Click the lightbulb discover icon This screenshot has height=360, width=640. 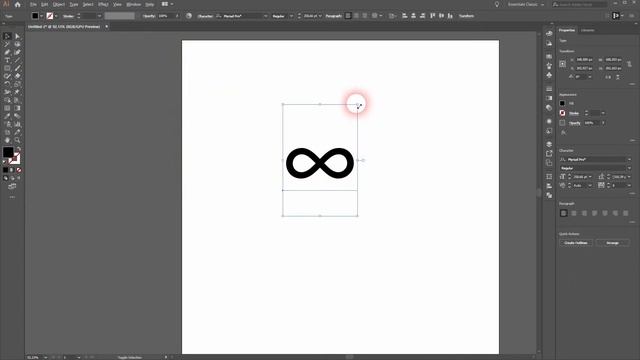click(497, 4)
